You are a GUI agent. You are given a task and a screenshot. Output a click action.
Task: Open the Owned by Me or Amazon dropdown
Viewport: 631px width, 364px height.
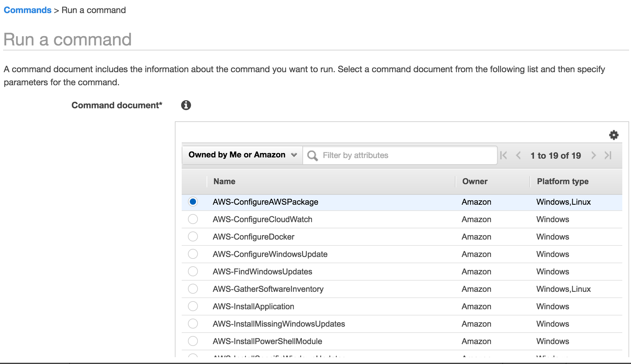(242, 155)
